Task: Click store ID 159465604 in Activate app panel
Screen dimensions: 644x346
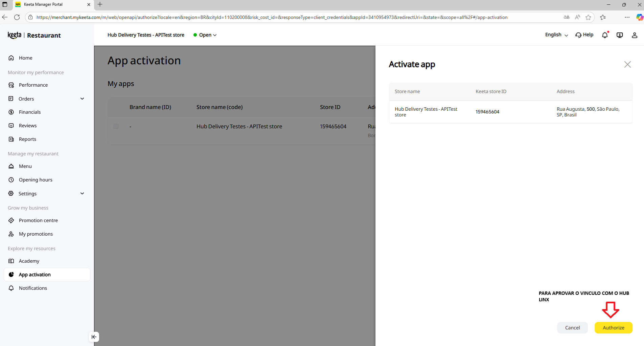Action: click(487, 112)
